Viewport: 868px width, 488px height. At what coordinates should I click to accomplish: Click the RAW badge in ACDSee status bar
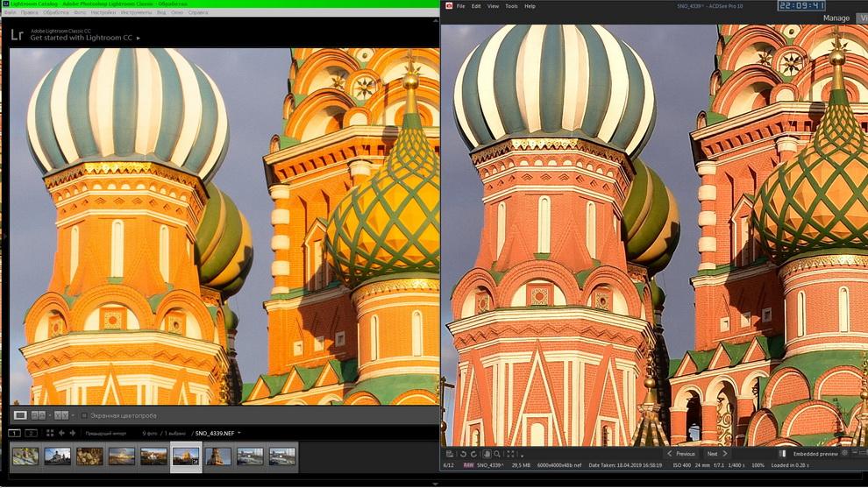(x=468, y=465)
